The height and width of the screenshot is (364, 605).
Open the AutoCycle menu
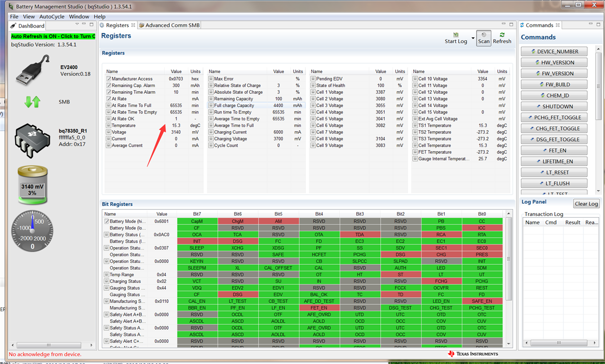[x=52, y=16]
